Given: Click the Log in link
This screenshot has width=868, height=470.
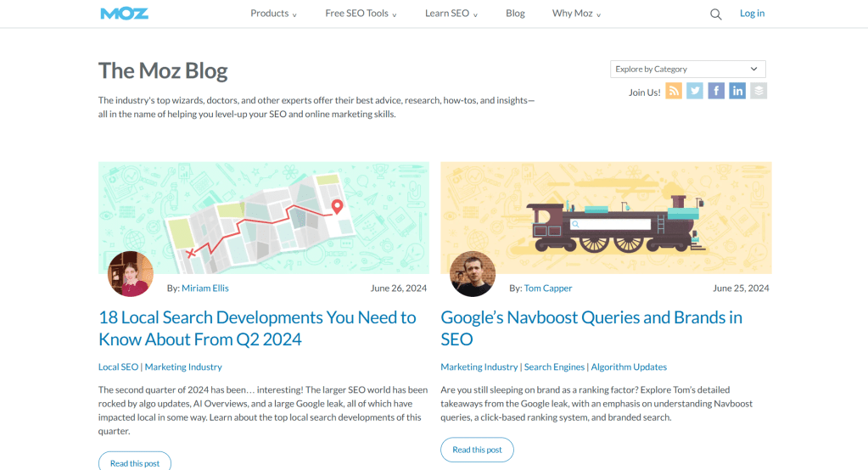Looking at the screenshot, I should 752,14.
